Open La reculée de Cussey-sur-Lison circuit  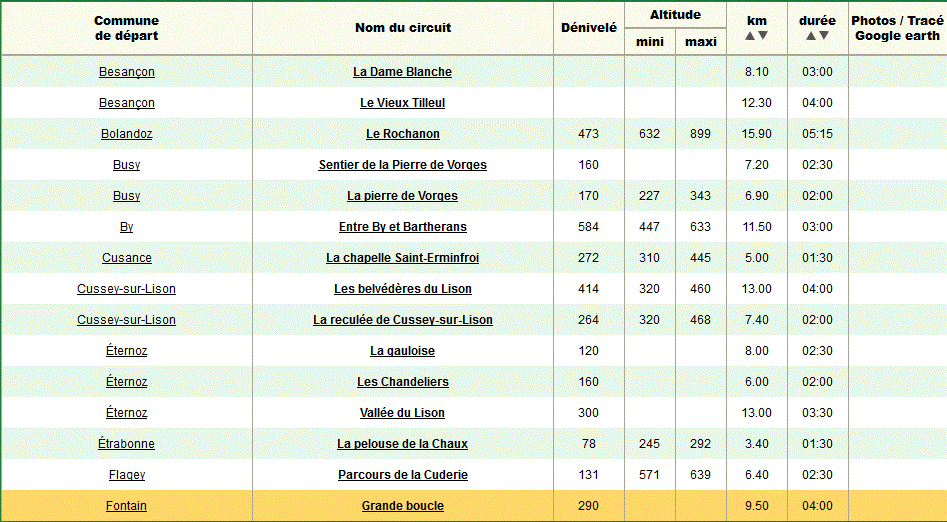402,320
